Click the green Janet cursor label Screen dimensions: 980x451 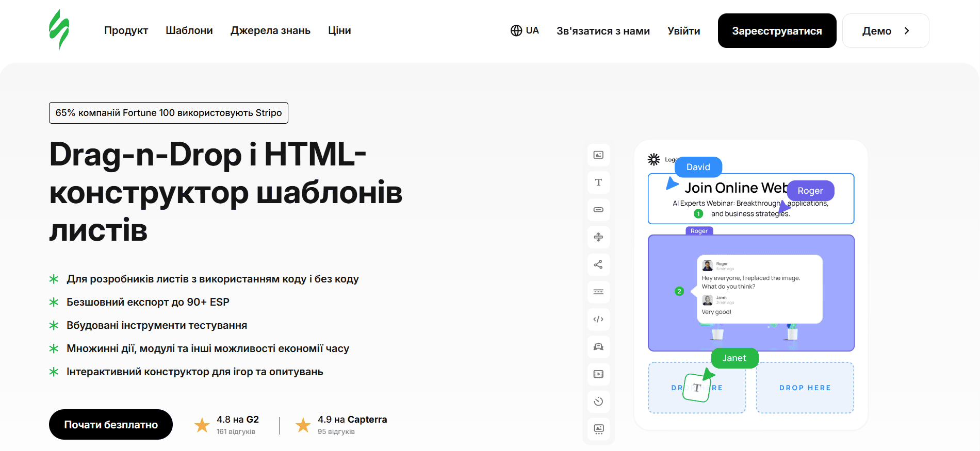[x=734, y=358]
